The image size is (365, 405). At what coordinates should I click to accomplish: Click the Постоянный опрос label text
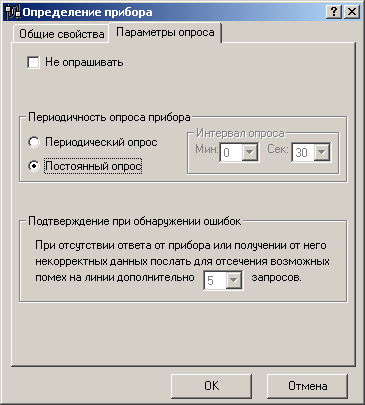(93, 166)
